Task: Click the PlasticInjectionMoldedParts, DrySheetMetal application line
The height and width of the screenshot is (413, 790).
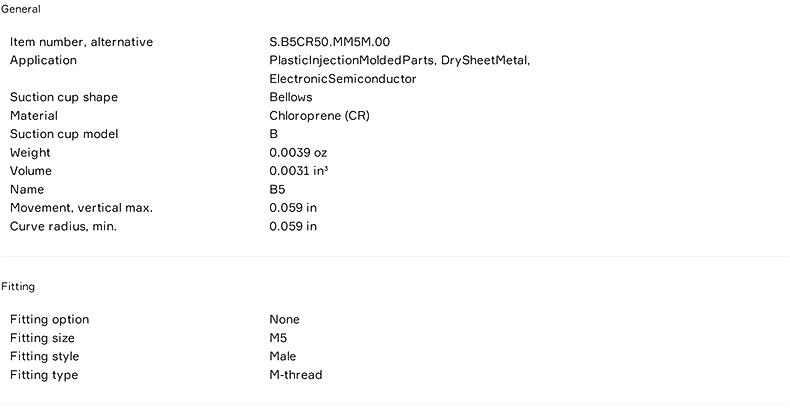Action: (400, 60)
